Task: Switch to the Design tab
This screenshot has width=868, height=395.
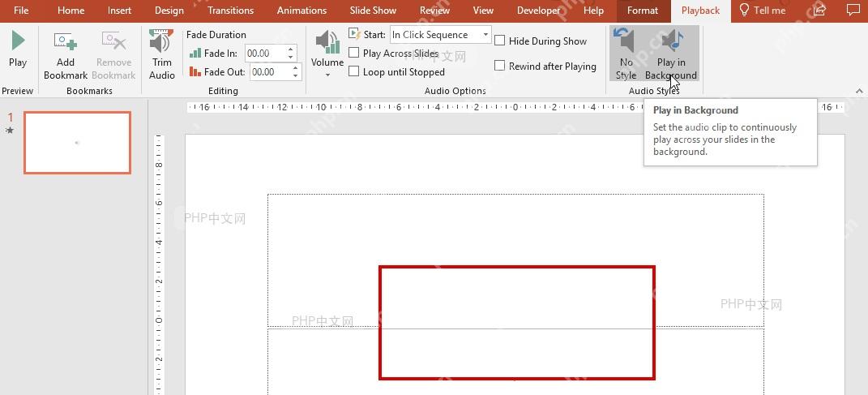Action: click(x=169, y=11)
